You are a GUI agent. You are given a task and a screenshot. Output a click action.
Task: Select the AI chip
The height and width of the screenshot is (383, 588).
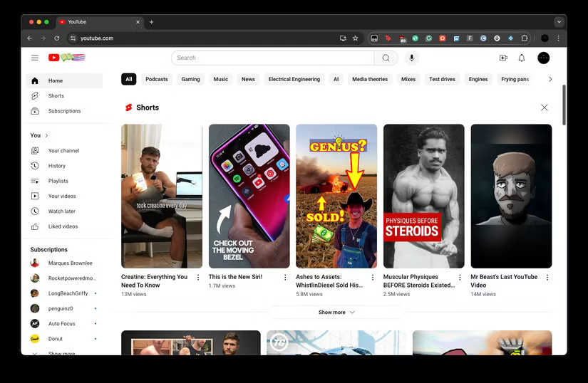coord(336,79)
